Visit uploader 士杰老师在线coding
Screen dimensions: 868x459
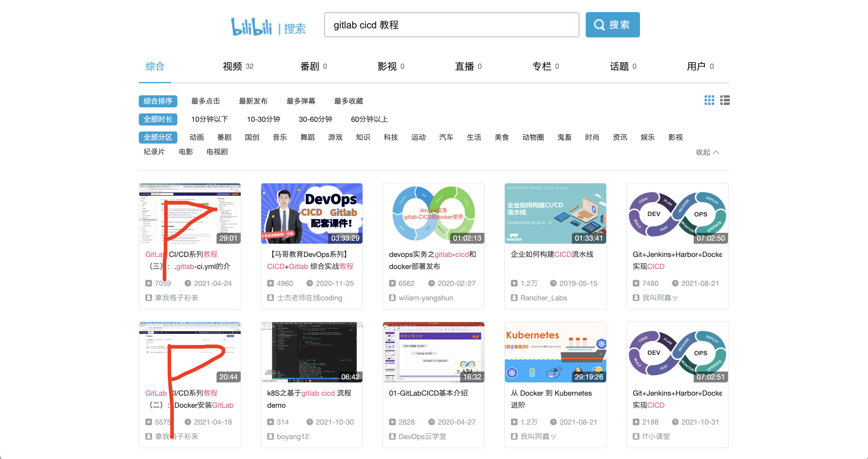tap(309, 298)
